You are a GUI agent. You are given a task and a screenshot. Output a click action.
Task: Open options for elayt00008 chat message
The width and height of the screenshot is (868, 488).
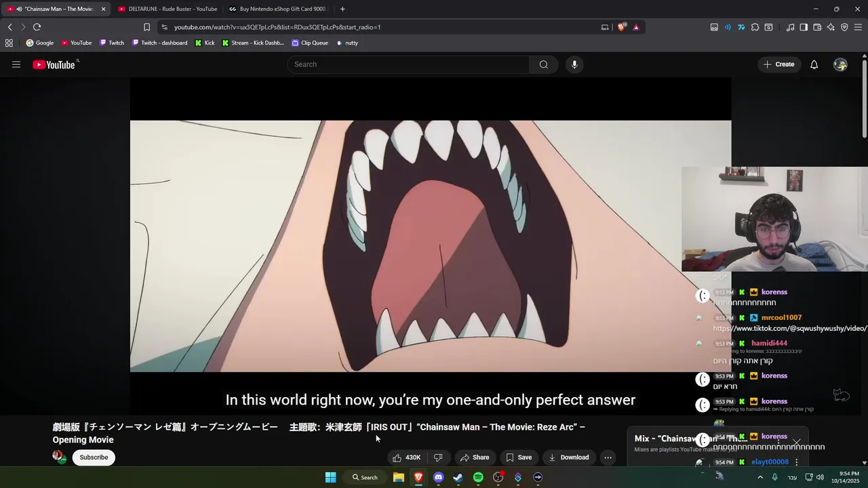[796, 462]
